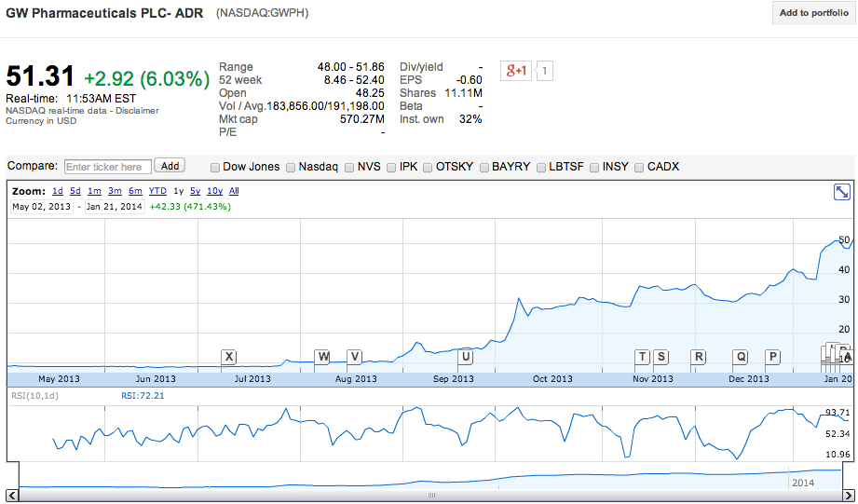Set chart zoom to 5d

(x=75, y=191)
